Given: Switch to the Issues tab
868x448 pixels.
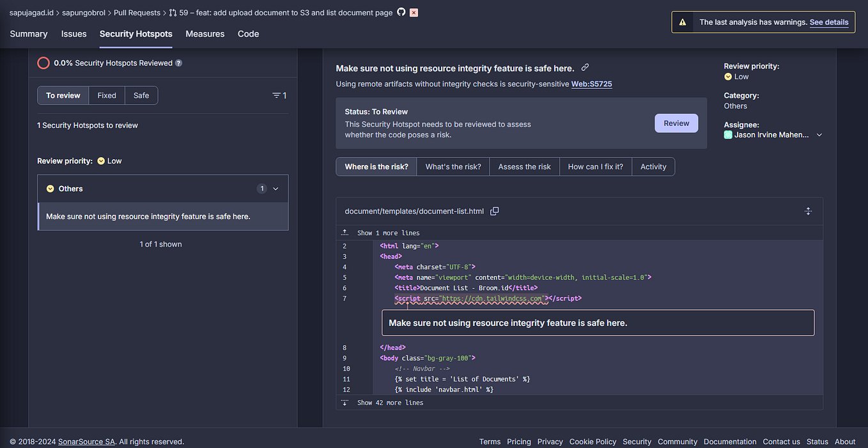Looking at the screenshot, I should click(x=74, y=34).
